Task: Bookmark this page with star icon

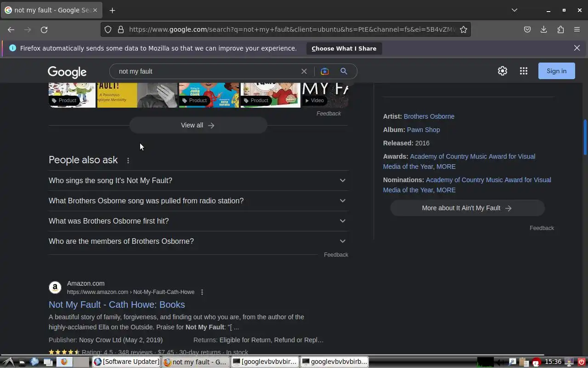Action: (x=464, y=29)
